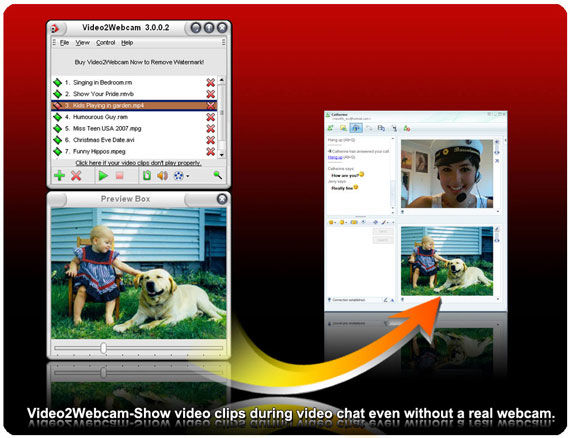Select playlist entry Humourous Guy.ram
This screenshot has height=438, width=570.
134,117
